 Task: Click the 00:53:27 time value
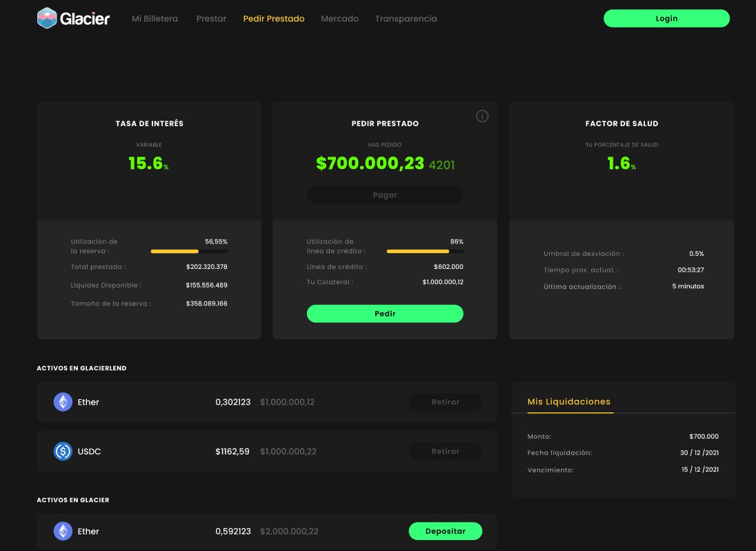(x=690, y=270)
